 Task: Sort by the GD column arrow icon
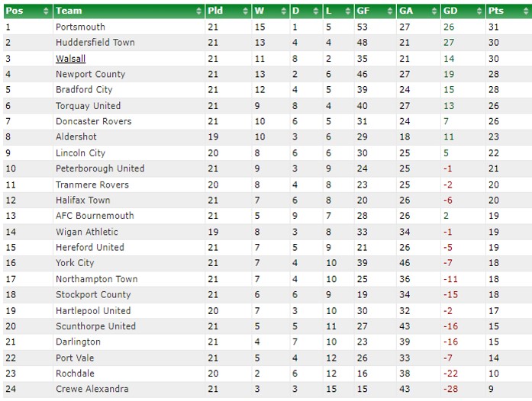(479, 11)
